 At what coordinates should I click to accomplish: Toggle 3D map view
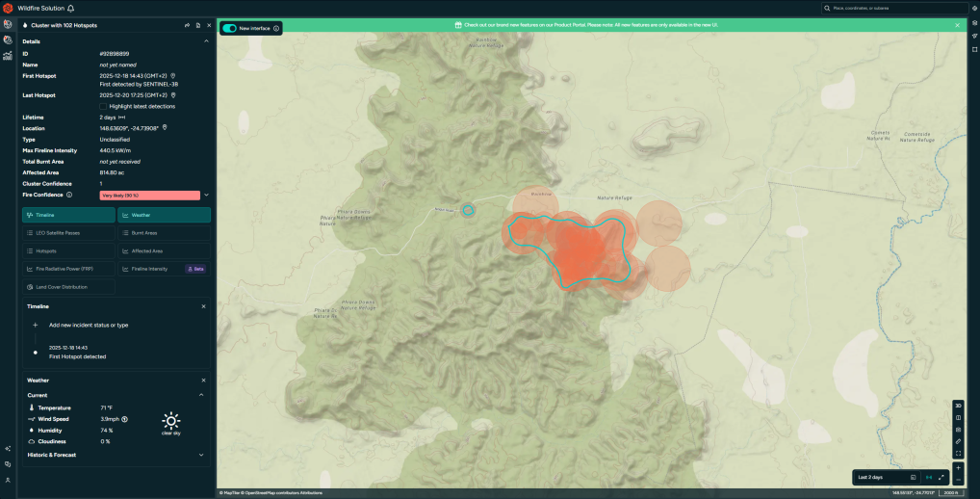958,406
